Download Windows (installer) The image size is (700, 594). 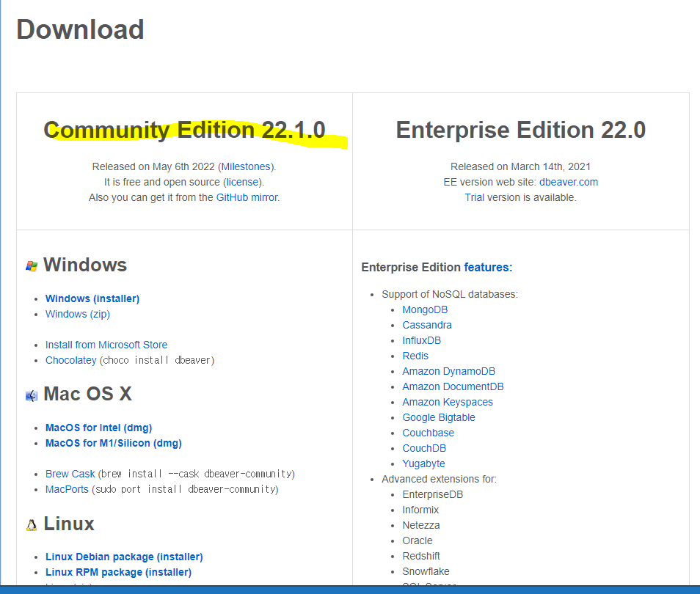point(92,298)
